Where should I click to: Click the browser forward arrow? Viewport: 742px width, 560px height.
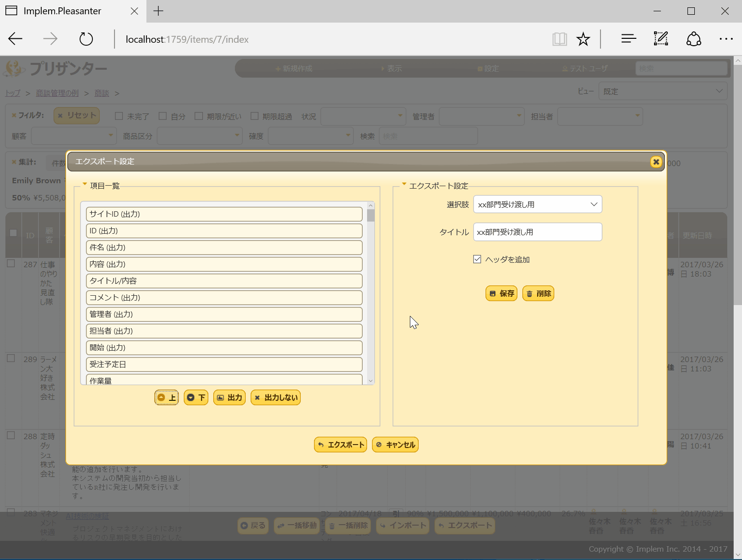click(50, 39)
